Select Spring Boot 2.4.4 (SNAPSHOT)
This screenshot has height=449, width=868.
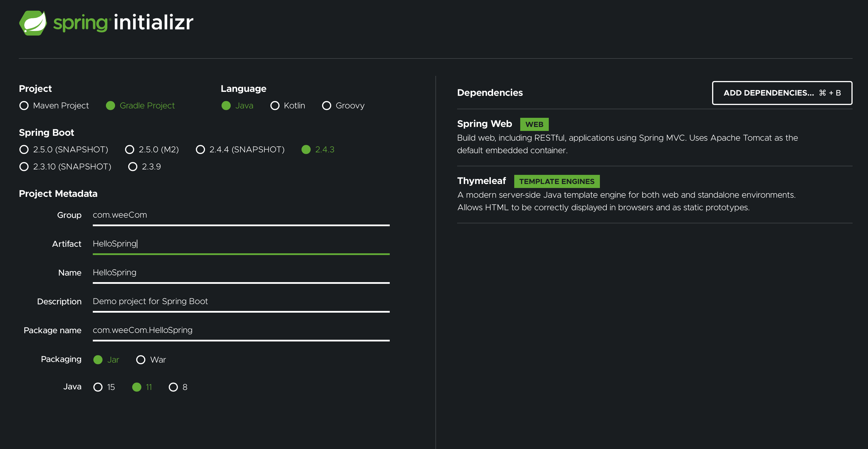pos(200,149)
